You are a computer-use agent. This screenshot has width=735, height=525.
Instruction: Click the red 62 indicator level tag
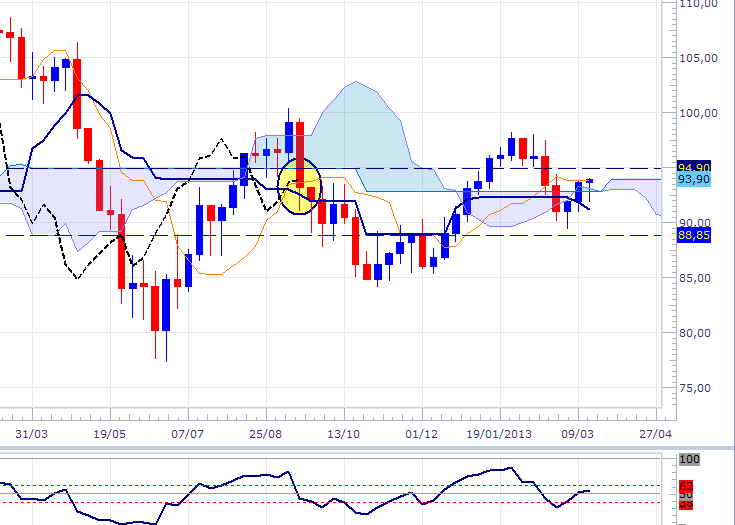click(686, 485)
